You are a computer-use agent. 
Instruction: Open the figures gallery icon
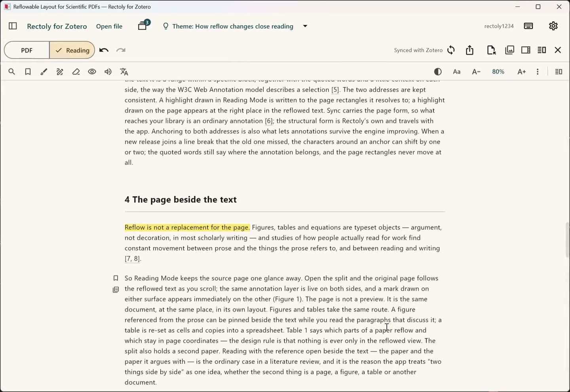(x=510, y=50)
